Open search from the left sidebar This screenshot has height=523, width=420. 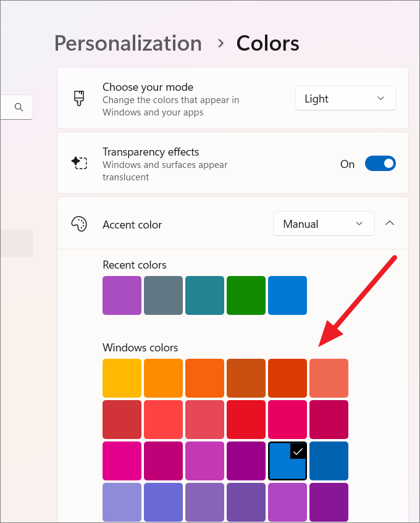click(17, 107)
